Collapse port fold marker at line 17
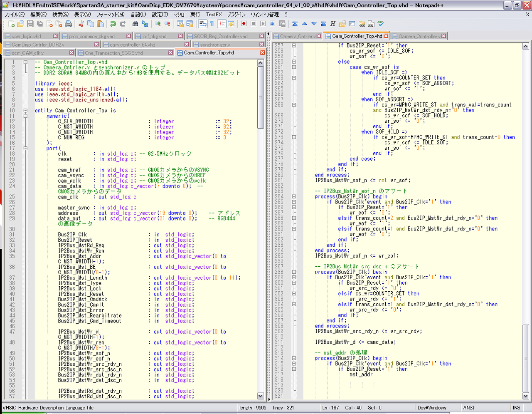Image resolution: width=532 pixels, height=414 pixels. [25, 148]
